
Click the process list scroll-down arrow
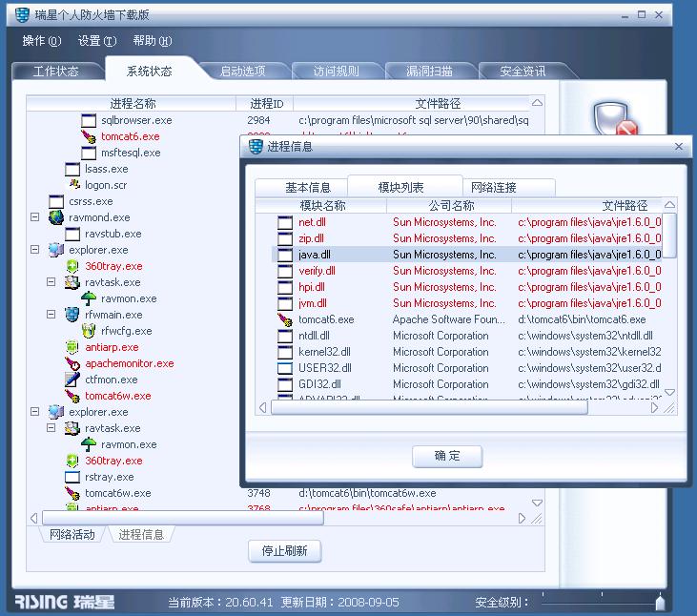coord(537,503)
